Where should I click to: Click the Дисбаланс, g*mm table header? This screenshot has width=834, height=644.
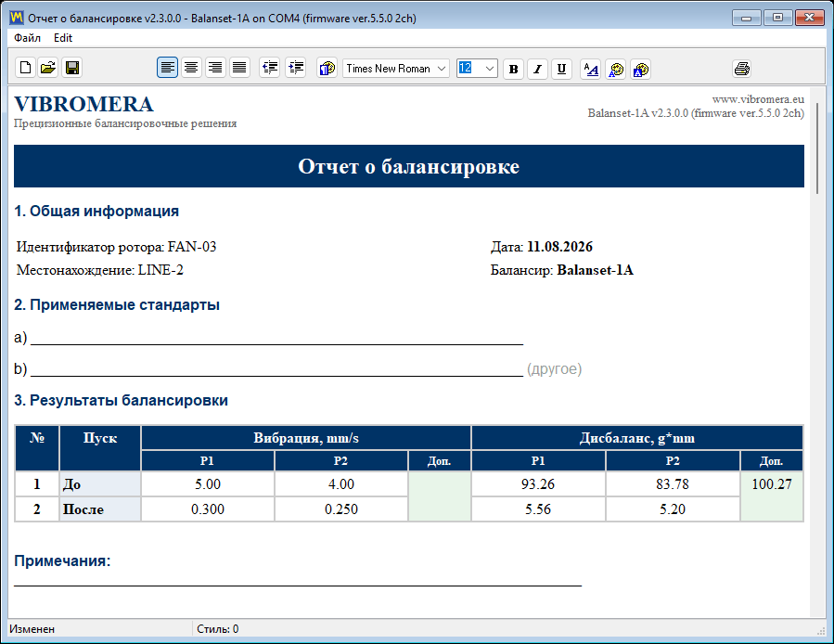click(636, 438)
